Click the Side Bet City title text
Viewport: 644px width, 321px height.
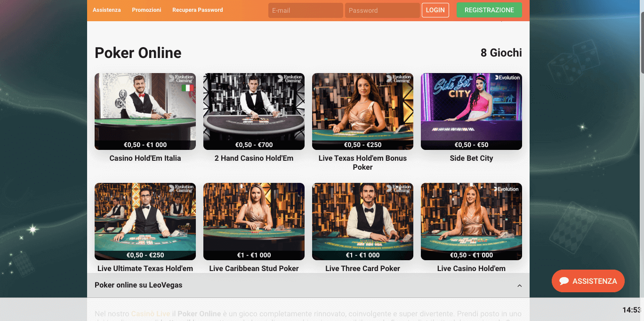[471, 158]
